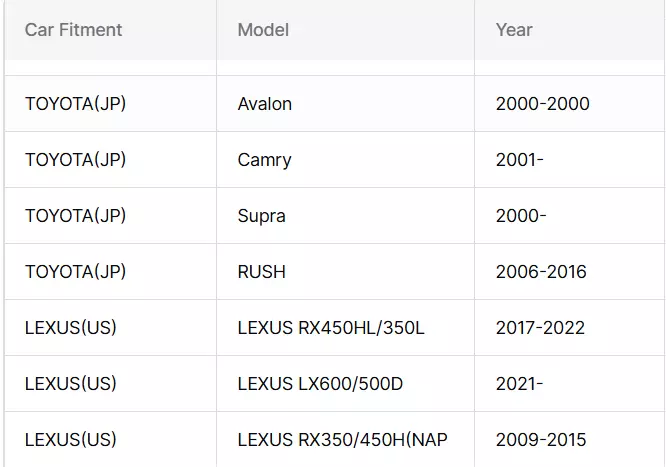This screenshot has width=666, height=467.
Task: Click year 2006-2016 in RUSH row
Action: [x=541, y=272]
